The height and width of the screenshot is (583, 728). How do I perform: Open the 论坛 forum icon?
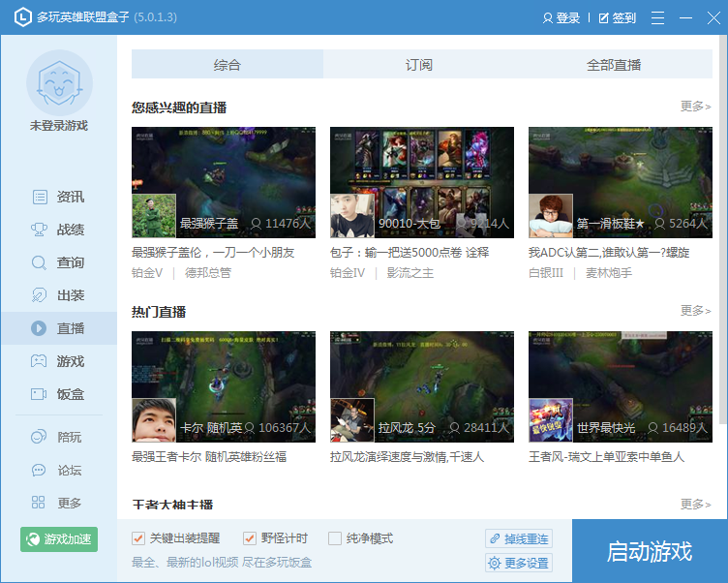[x=40, y=470]
